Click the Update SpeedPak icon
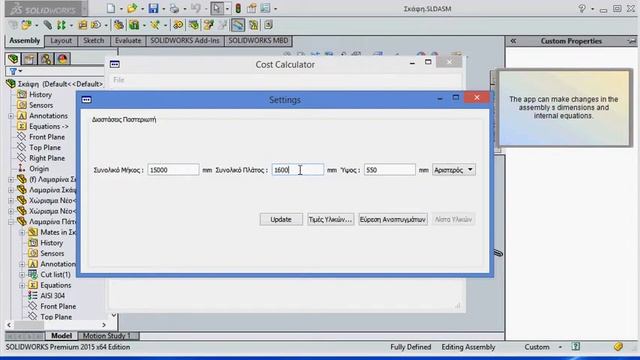 click(x=253, y=25)
